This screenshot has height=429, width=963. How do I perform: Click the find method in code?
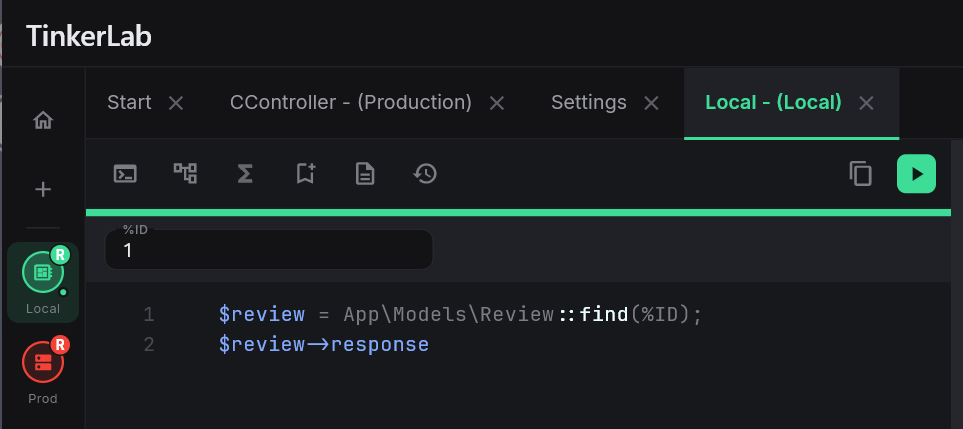point(604,314)
